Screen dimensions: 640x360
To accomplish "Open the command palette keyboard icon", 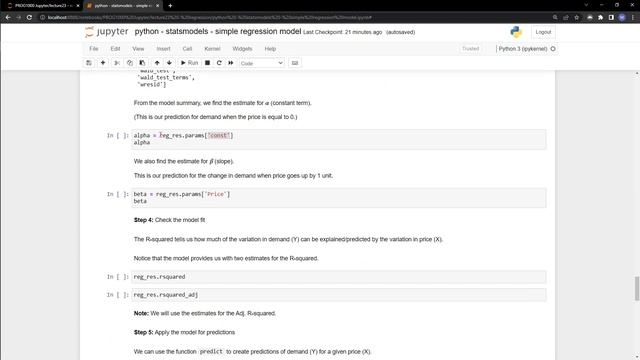I will click(x=295, y=63).
